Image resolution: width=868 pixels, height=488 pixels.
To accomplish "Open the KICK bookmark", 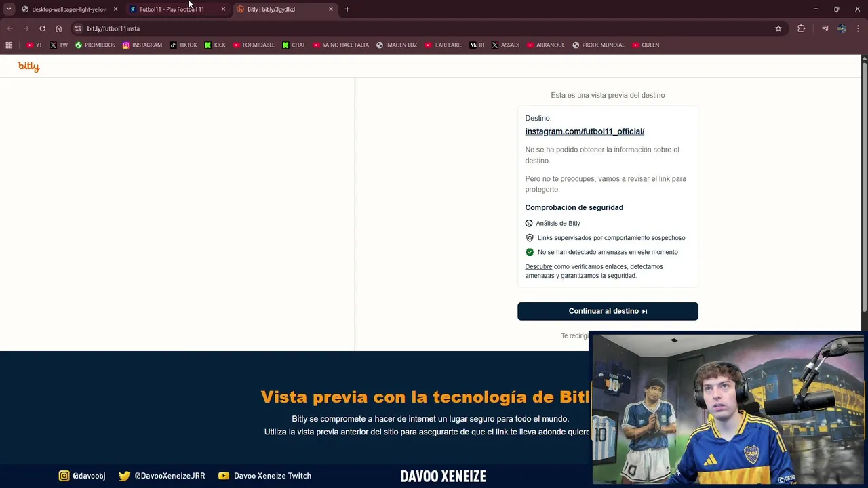I will (x=215, y=45).
